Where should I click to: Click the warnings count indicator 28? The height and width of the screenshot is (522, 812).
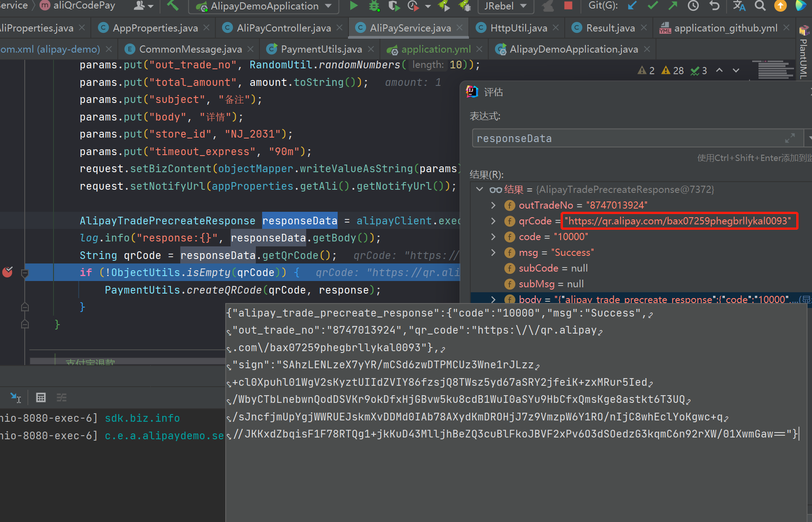point(673,71)
